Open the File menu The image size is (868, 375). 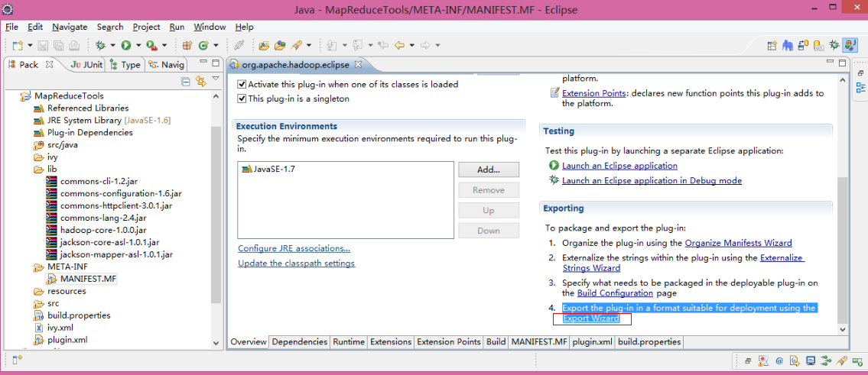[11, 27]
